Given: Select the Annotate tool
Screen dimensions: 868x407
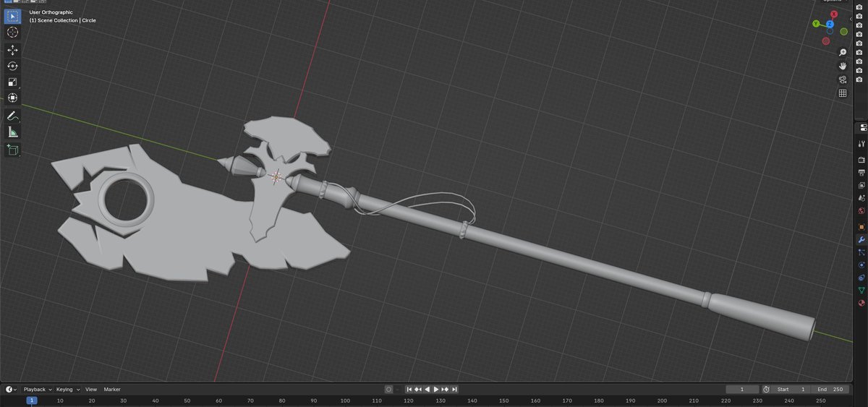Looking at the screenshot, I should [x=12, y=116].
